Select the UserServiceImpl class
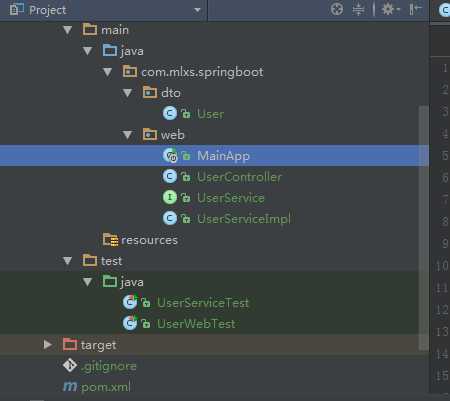 244,219
